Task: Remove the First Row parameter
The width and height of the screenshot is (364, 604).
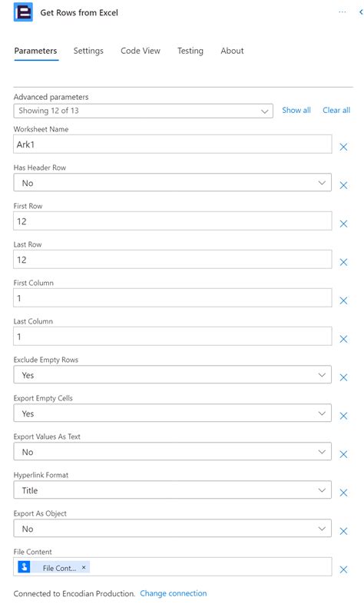Action: 343,224
